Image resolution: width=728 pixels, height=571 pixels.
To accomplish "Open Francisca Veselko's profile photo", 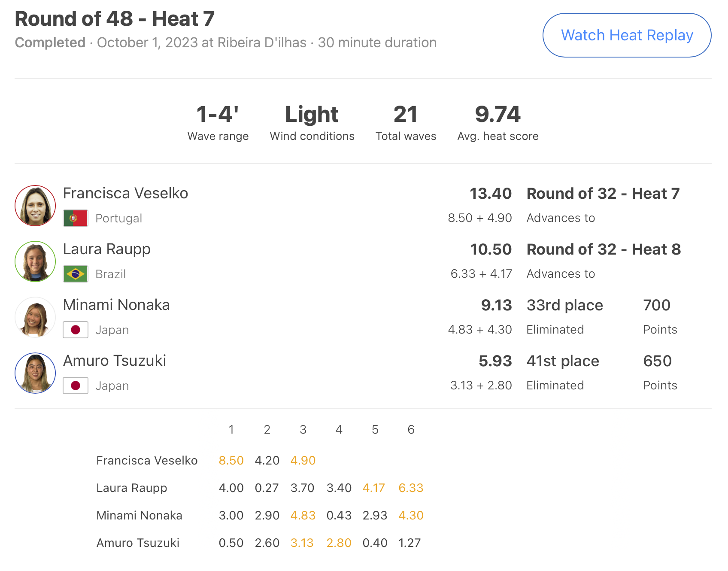I will tap(35, 206).
